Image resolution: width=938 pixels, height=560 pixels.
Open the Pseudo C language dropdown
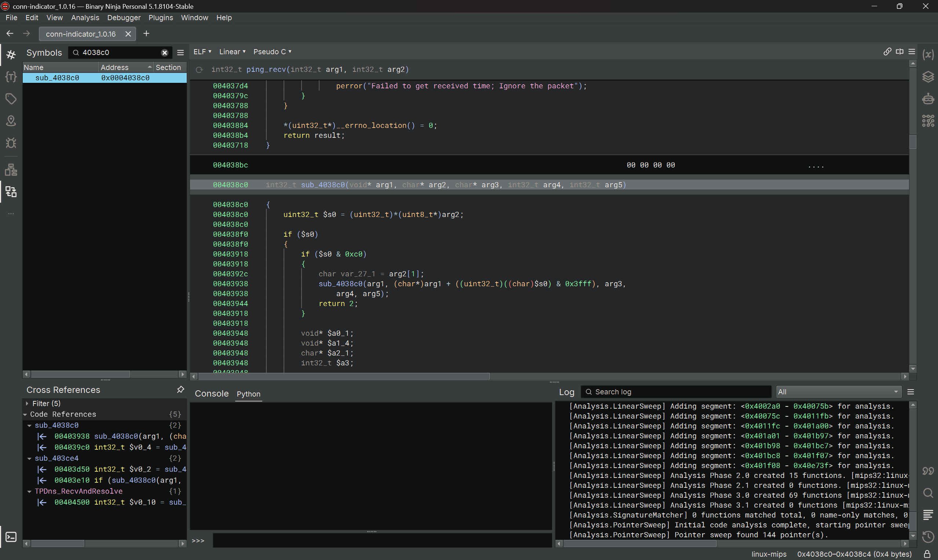(272, 52)
